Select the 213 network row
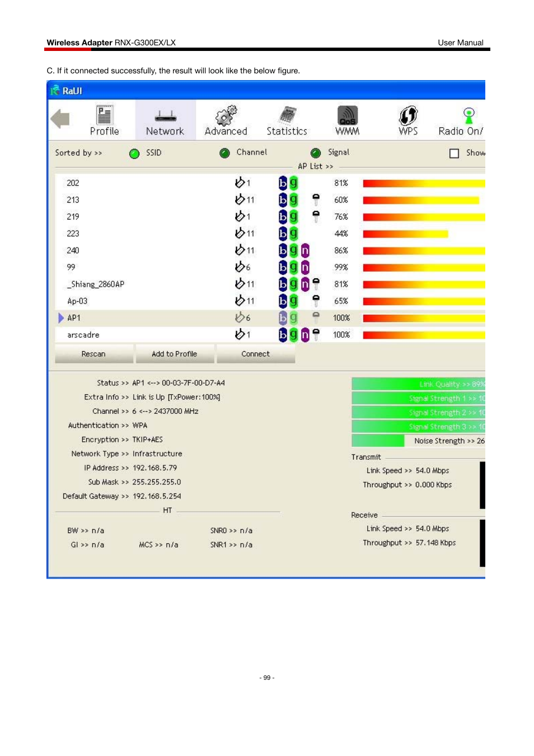534x756 pixels. tap(270, 200)
